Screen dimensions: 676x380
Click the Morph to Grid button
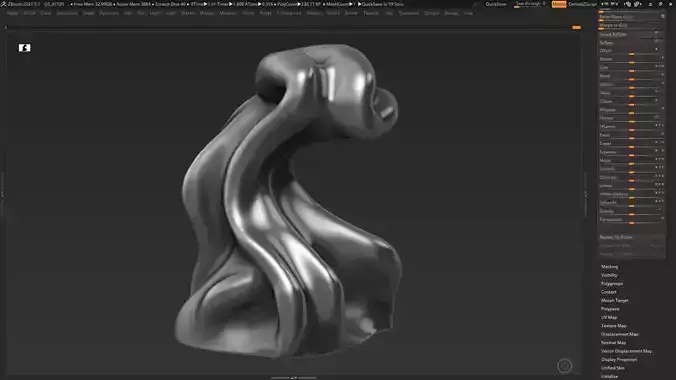(632, 25)
